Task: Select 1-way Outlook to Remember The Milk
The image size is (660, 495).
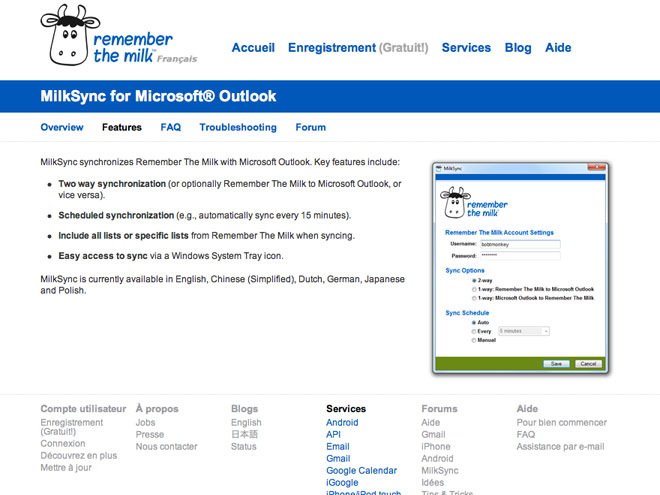Action: 474,298
